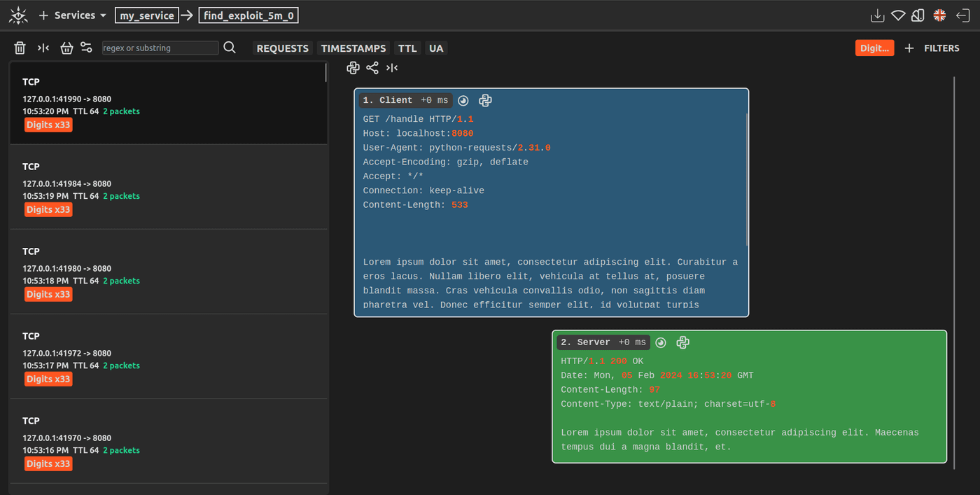The image size is (980, 495).
Task: Click the search magnifier icon
Action: point(230,48)
